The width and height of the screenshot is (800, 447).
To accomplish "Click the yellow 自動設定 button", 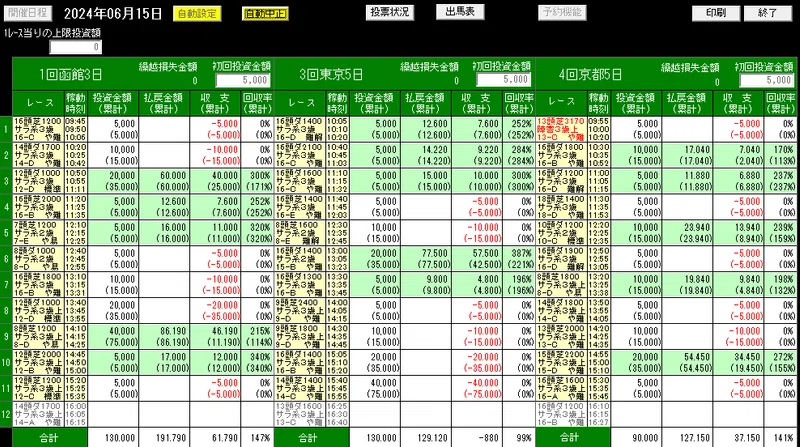I will point(197,14).
